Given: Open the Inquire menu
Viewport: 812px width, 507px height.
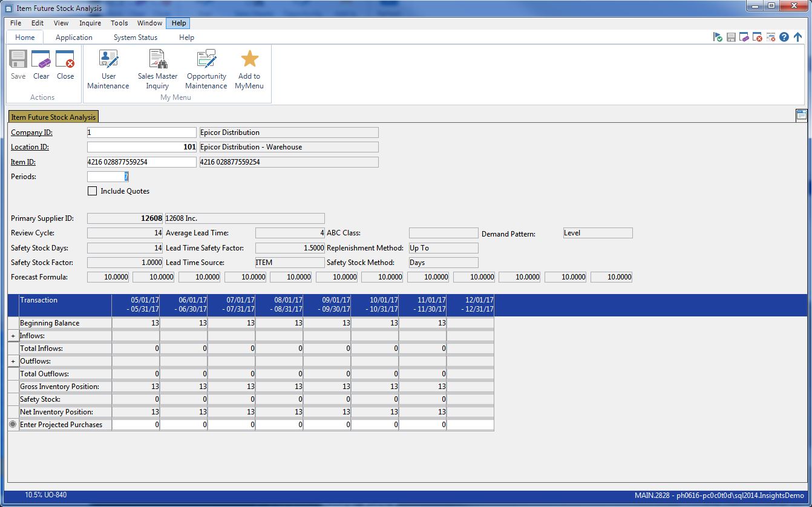Looking at the screenshot, I should click(90, 23).
